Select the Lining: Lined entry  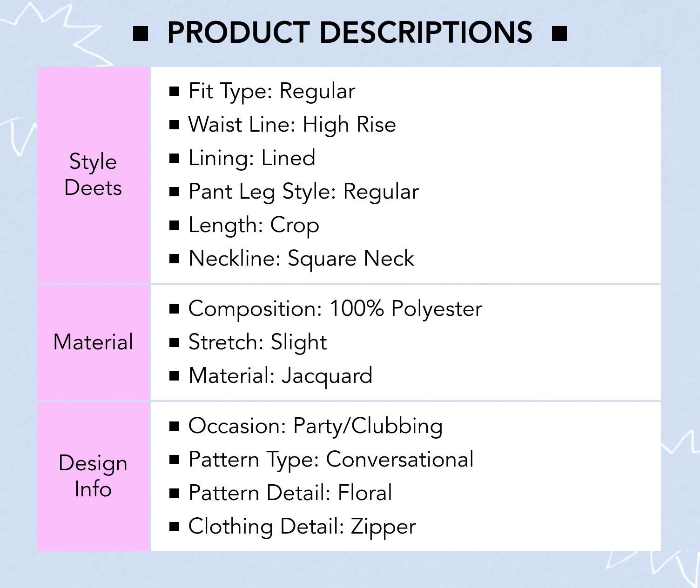[x=252, y=158]
